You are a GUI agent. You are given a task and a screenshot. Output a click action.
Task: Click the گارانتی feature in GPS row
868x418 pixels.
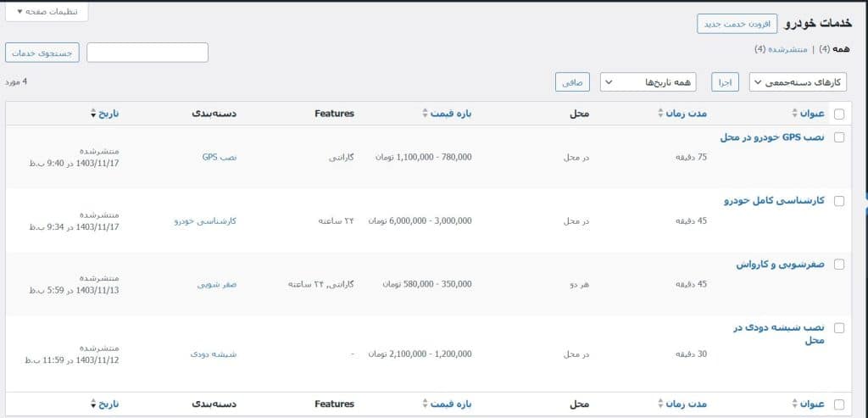(x=342, y=157)
